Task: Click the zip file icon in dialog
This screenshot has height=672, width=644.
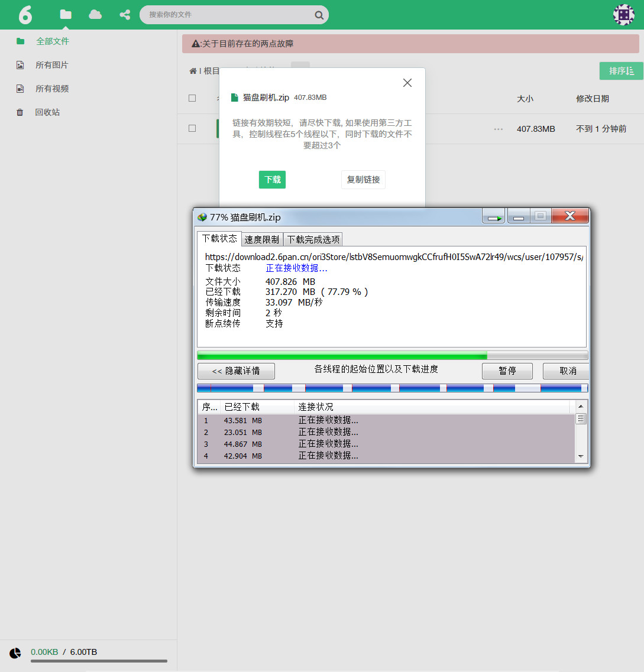Action: pos(235,98)
